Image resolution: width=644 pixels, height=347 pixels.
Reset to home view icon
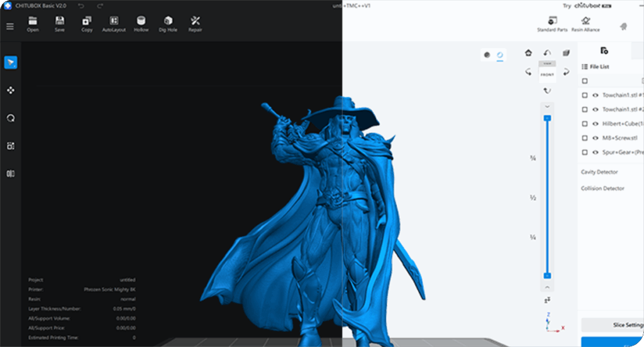click(528, 53)
